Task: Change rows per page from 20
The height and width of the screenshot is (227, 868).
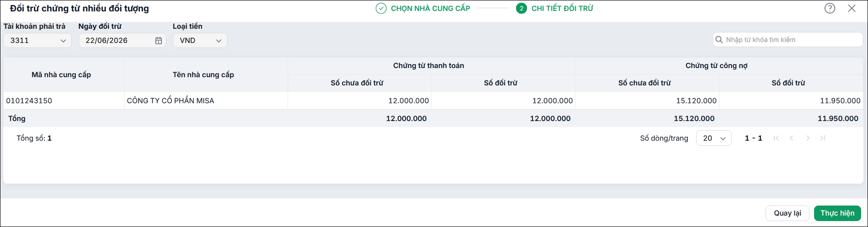Action: point(714,138)
